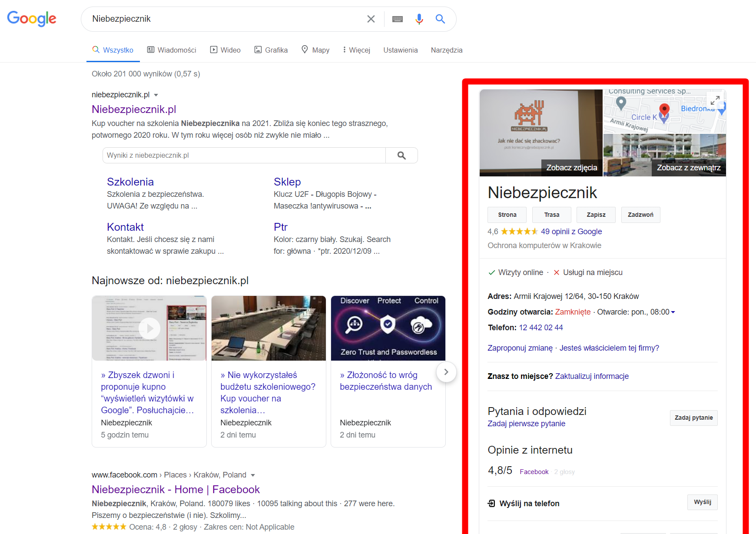Click the Wyślij button

[703, 502]
